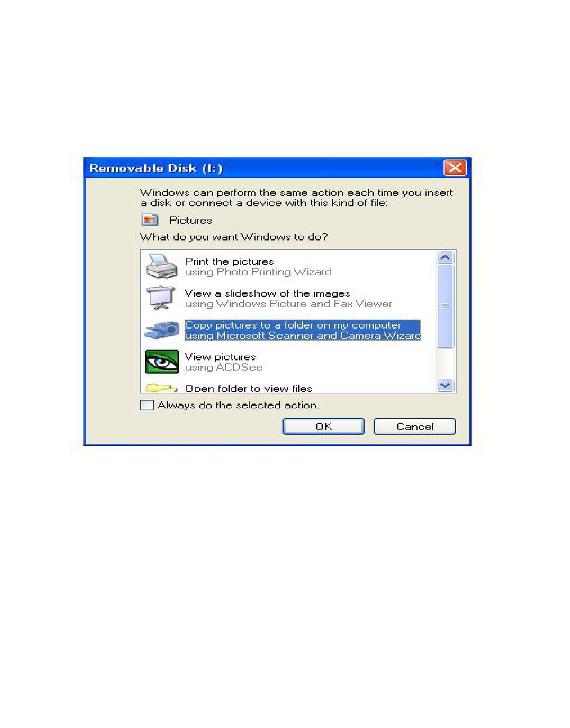Viewport: 570px width, 728px height.
Task: Click the scroll down arrow in action list
Action: (x=445, y=385)
